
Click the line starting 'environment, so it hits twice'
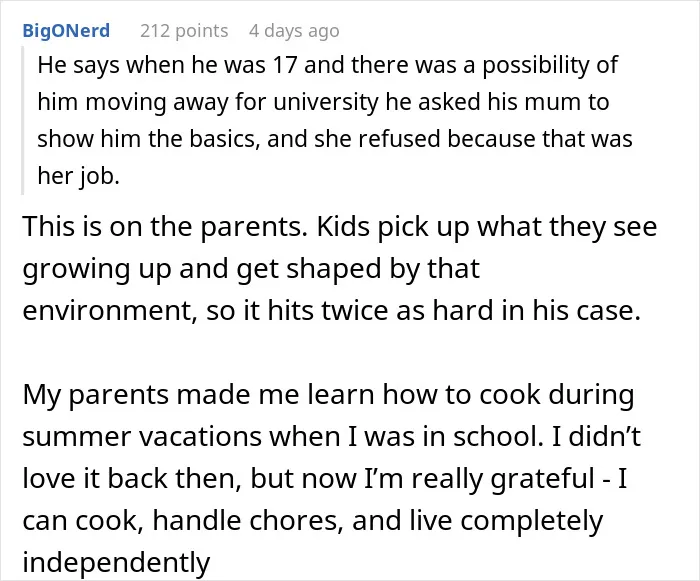click(332, 310)
